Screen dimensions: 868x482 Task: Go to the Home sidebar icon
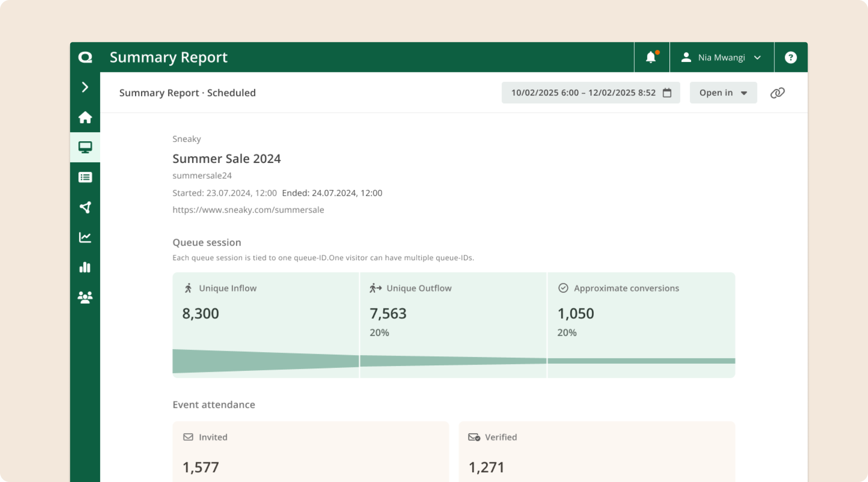85,117
